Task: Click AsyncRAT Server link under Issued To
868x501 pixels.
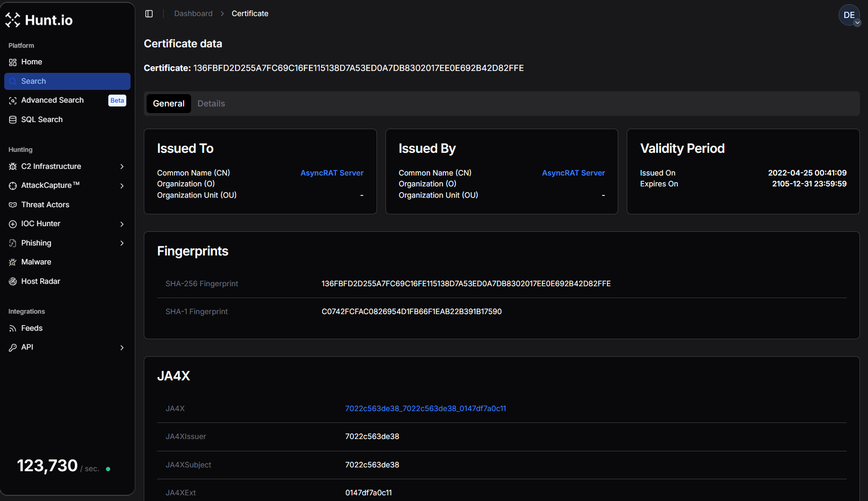Action: pos(332,173)
